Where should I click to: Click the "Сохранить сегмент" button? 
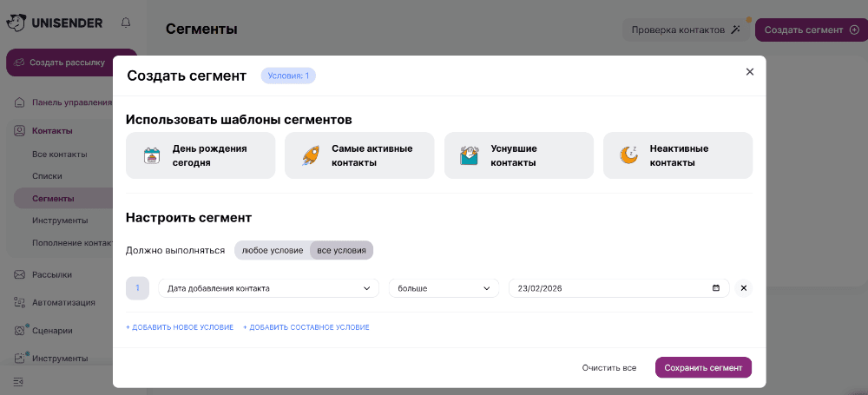tap(703, 368)
